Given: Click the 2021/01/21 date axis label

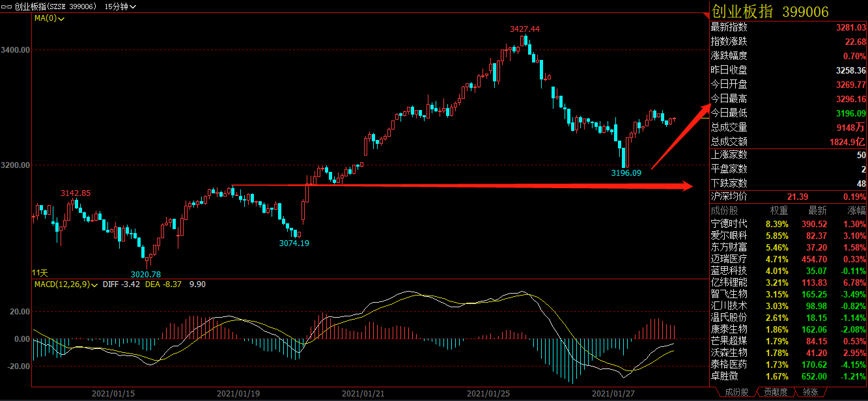Looking at the screenshot, I should click(x=364, y=394).
